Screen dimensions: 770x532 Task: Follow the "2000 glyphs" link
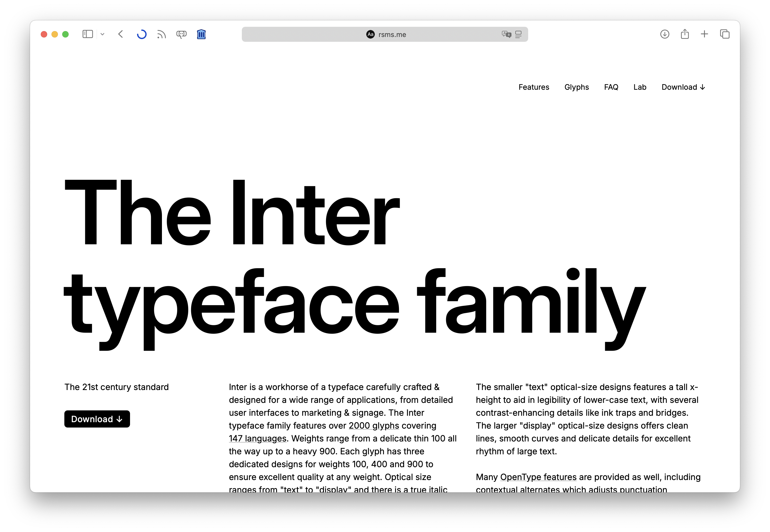[x=374, y=426]
